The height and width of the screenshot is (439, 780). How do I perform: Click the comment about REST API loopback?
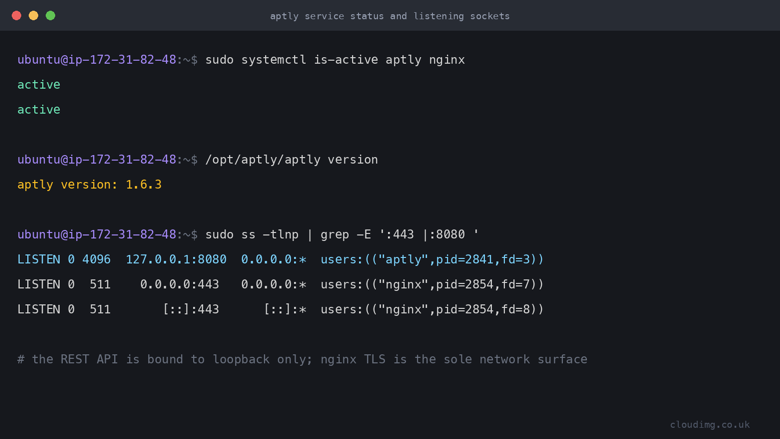(x=302, y=359)
